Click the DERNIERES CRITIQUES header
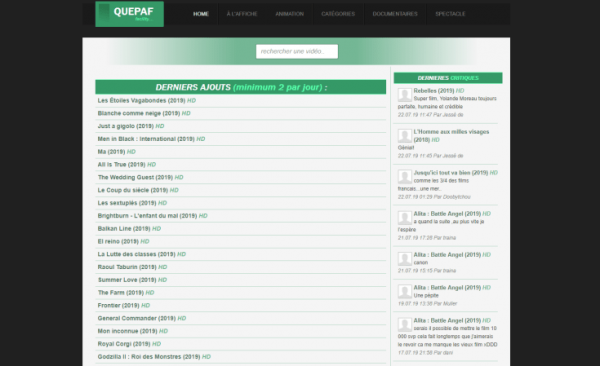The width and height of the screenshot is (600, 366). (x=448, y=78)
